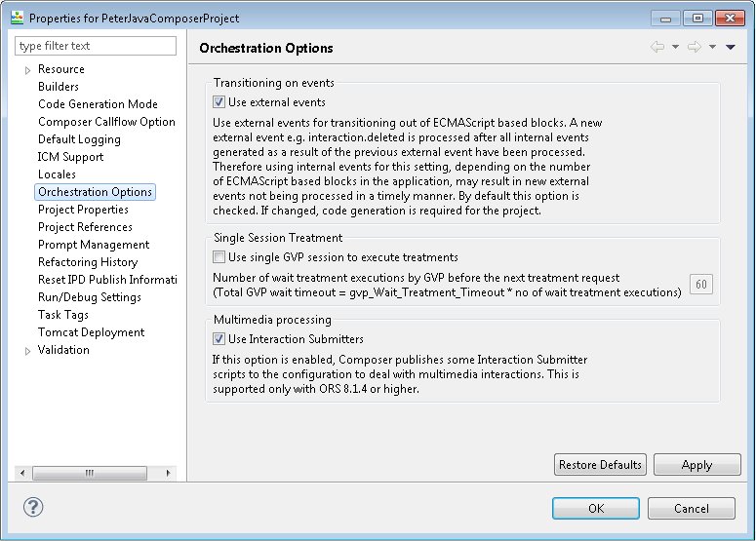The image size is (756, 541).
Task: Open the forward history dropdown arrow
Action: point(713,47)
